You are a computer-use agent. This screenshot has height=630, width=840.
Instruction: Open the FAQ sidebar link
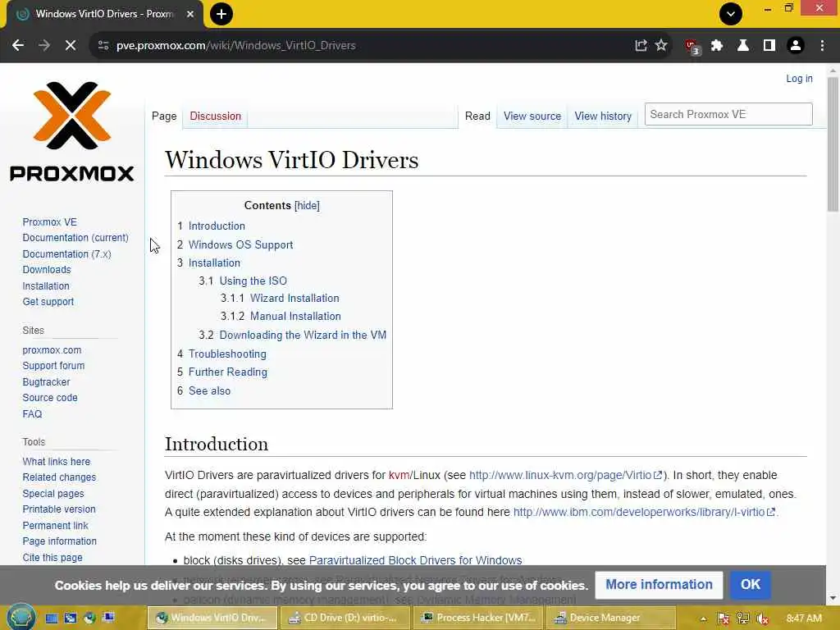32,414
